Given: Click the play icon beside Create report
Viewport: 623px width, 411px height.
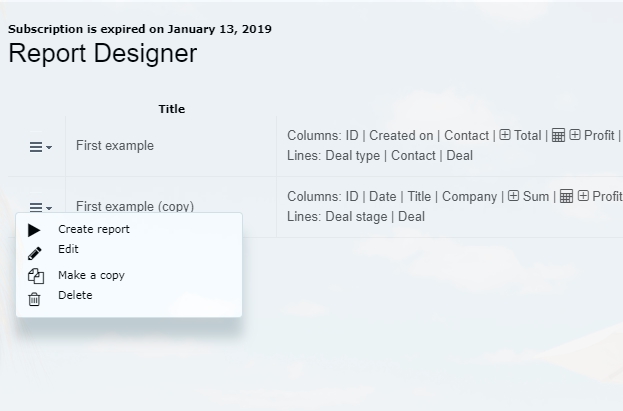Looking at the screenshot, I should (34, 230).
